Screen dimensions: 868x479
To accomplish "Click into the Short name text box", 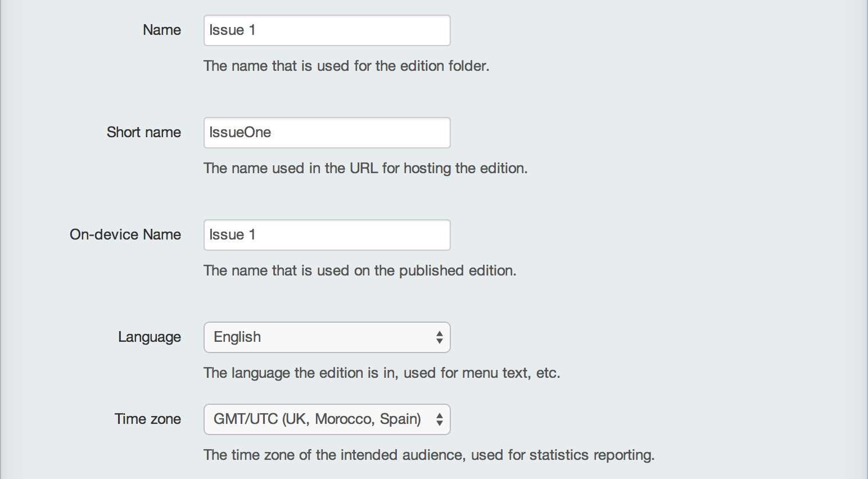I will tap(327, 133).
